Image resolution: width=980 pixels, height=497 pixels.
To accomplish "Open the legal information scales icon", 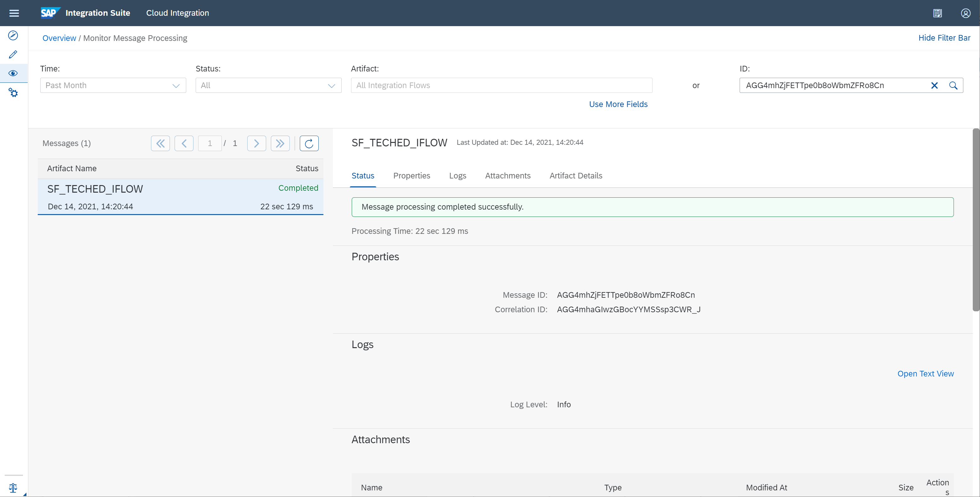I will 13,488.
